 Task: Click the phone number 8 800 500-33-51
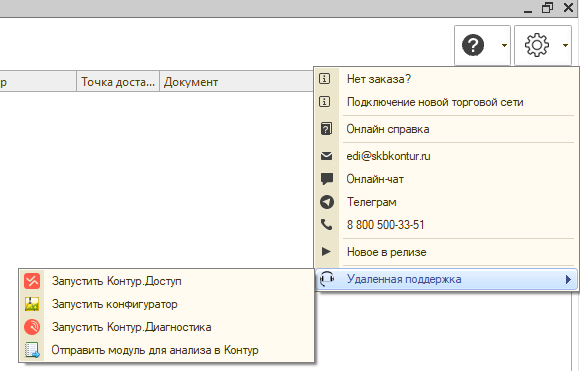point(446,225)
